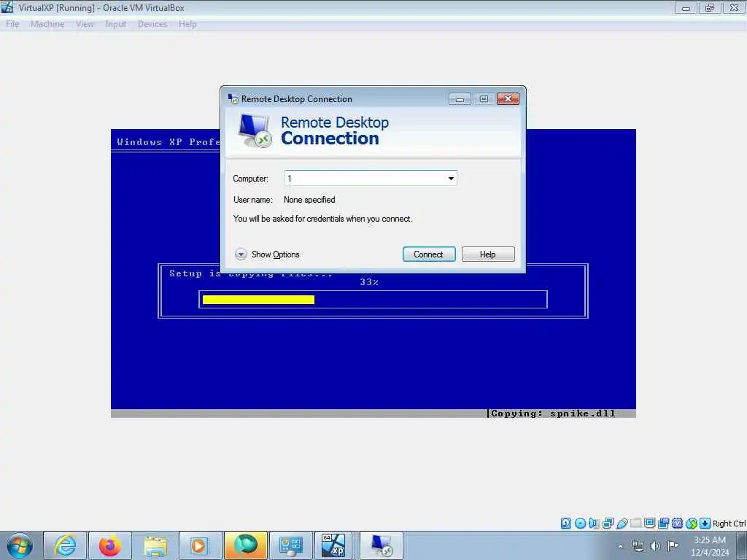The width and height of the screenshot is (747, 560).
Task: Click the 'Copying: spnike.dll' status text
Action: click(553, 413)
